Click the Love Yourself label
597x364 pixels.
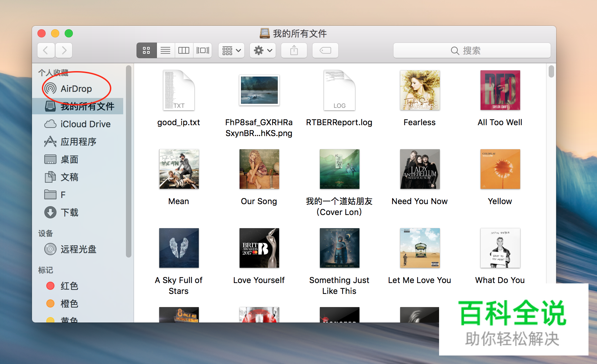click(x=259, y=280)
